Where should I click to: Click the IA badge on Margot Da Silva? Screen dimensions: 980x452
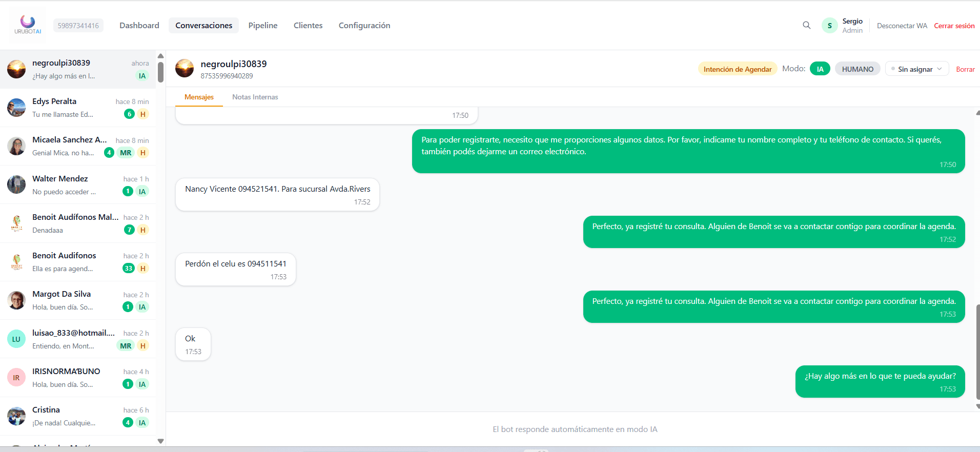[142, 307]
